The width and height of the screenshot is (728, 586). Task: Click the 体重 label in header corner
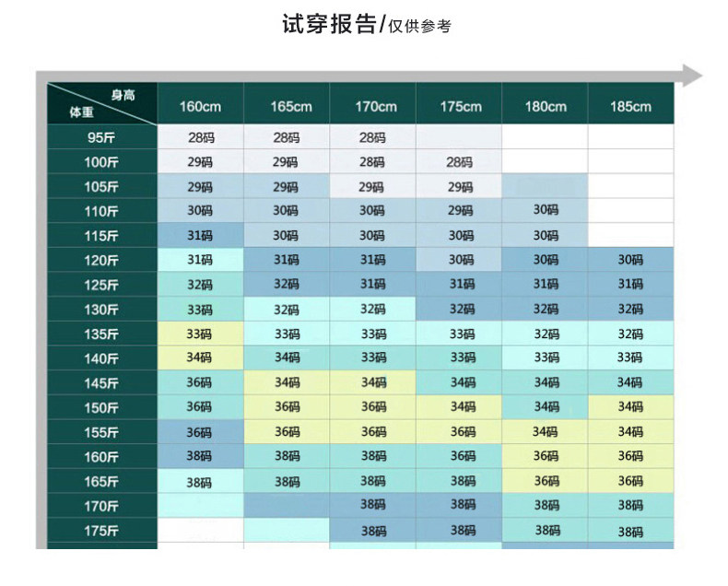point(82,111)
